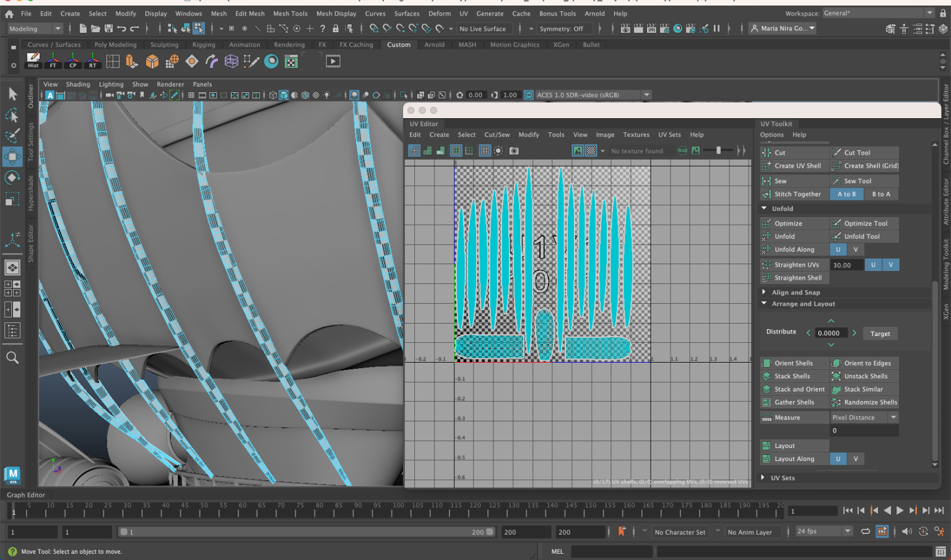Open the Cut/Sew menu in UV Editor
The image size is (951, 560).
(x=497, y=134)
